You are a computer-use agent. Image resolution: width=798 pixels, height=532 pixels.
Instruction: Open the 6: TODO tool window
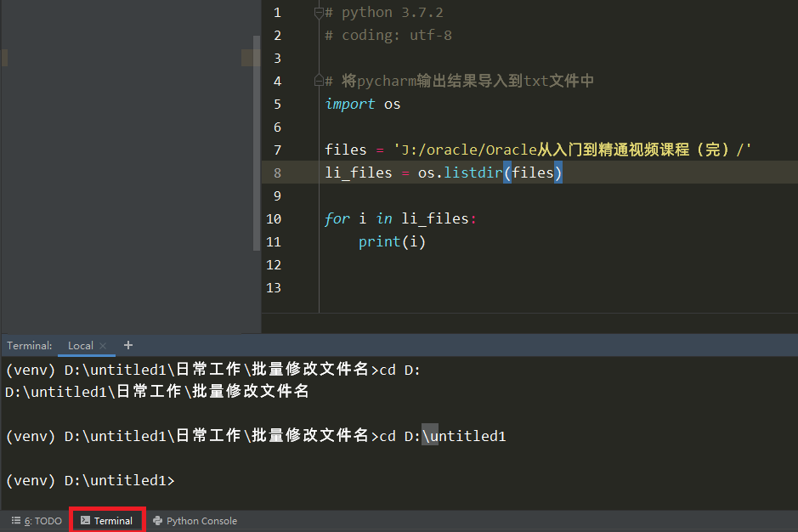[37, 520]
